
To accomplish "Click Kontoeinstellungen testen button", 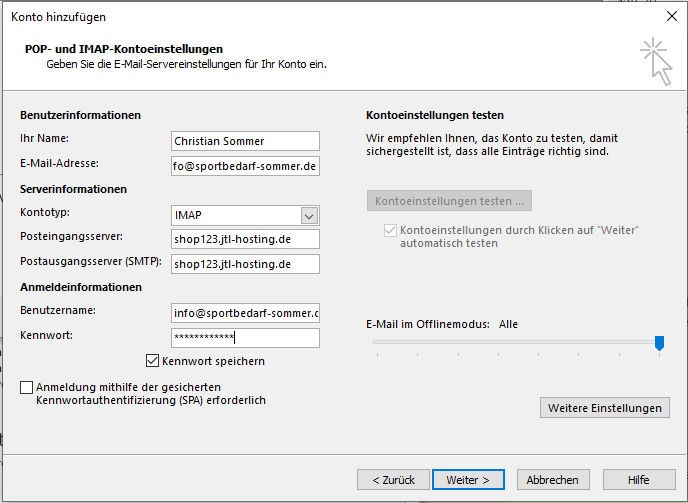I will click(x=449, y=201).
